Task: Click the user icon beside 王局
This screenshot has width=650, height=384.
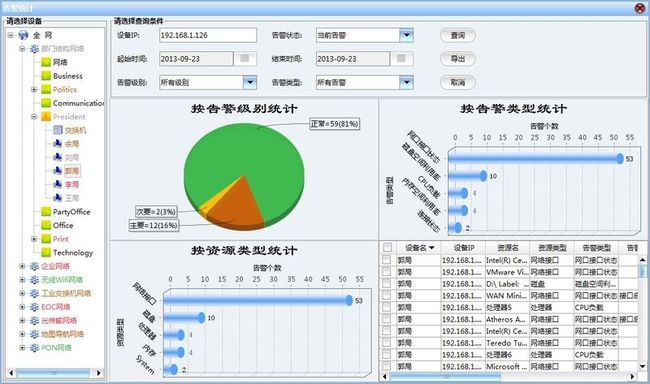Action: 58,198
